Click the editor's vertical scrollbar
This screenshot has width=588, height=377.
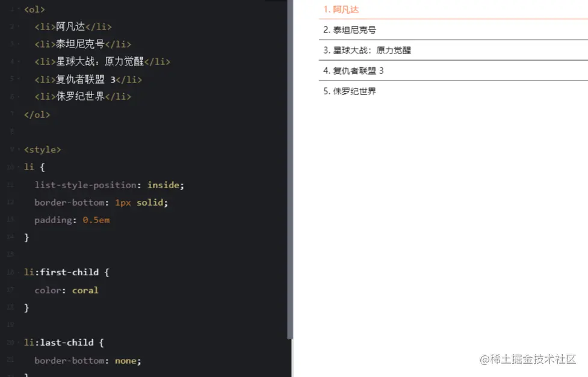click(290, 168)
